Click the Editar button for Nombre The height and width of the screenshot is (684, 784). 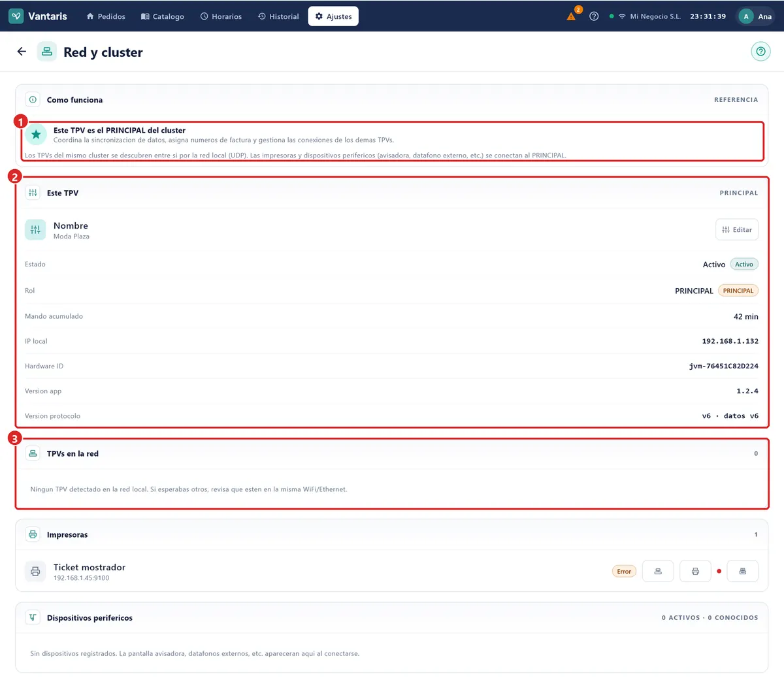point(737,230)
